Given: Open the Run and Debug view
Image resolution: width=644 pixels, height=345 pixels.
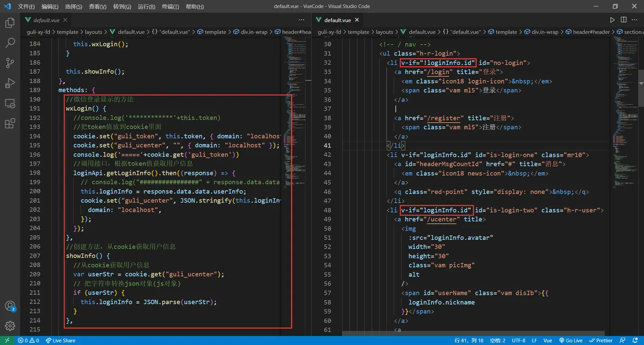Looking at the screenshot, I should click(10, 84).
